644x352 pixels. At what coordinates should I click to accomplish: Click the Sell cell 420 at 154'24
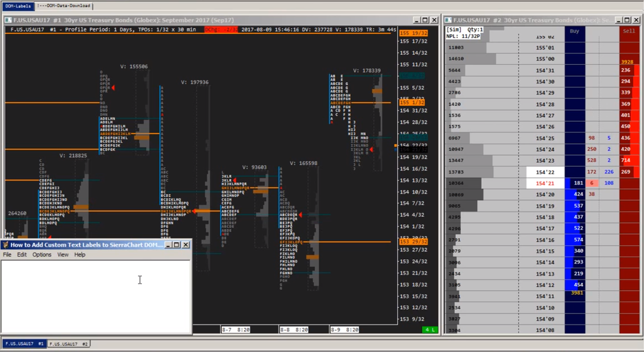(x=629, y=149)
